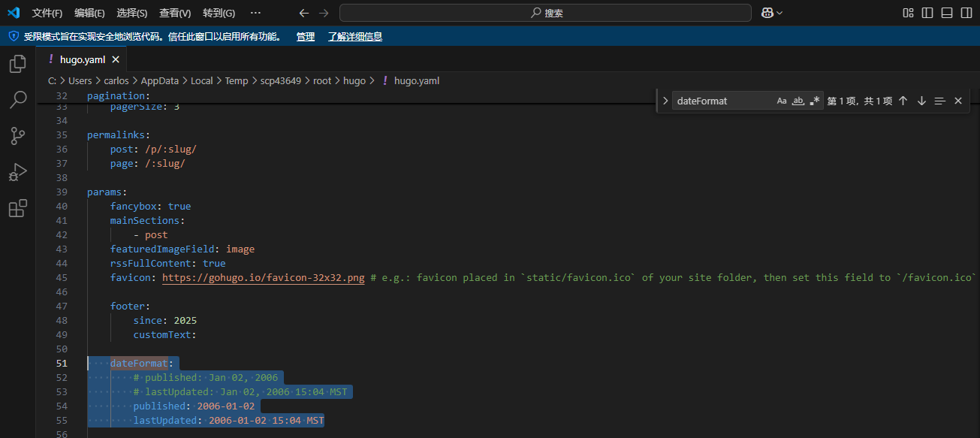Screen dimensions: 980x438
Task: Open the gohugo.io favicon URL link
Action: (x=264, y=278)
